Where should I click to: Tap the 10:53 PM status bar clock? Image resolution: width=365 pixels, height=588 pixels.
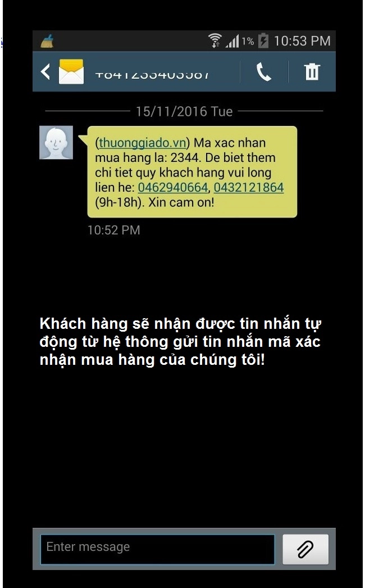click(302, 41)
